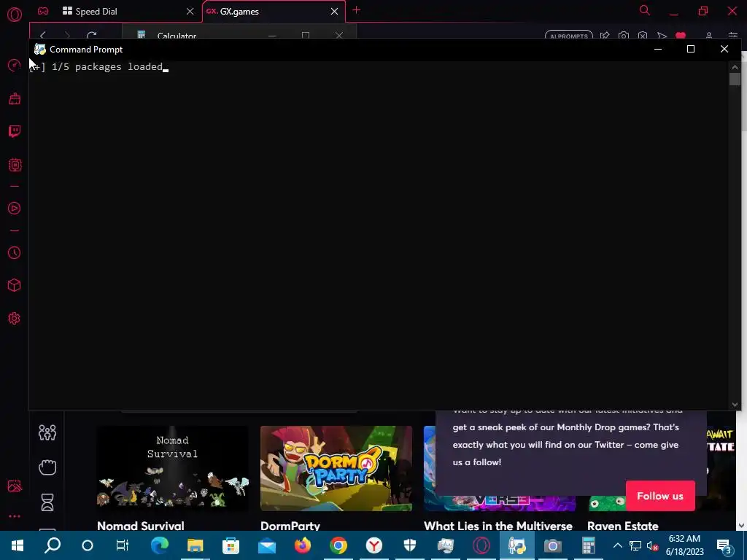
Task: Click What Lies in the Multiverse title
Action: (498, 526)
